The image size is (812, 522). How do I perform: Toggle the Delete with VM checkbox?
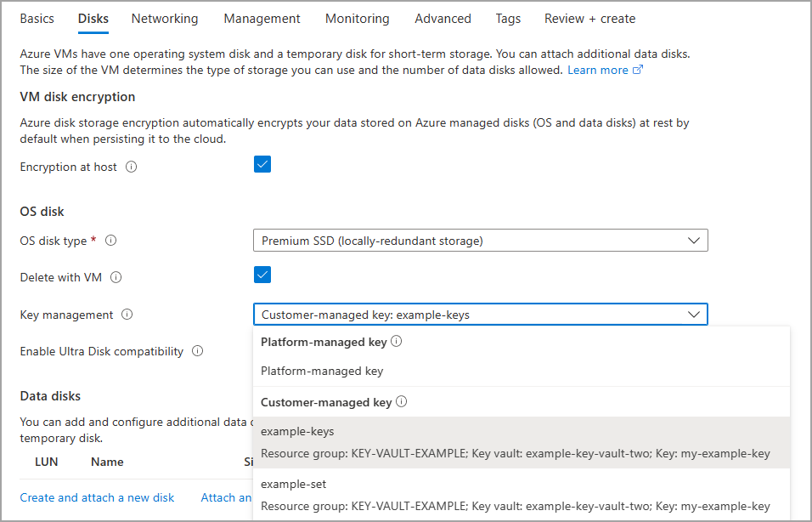click(262, 275)
